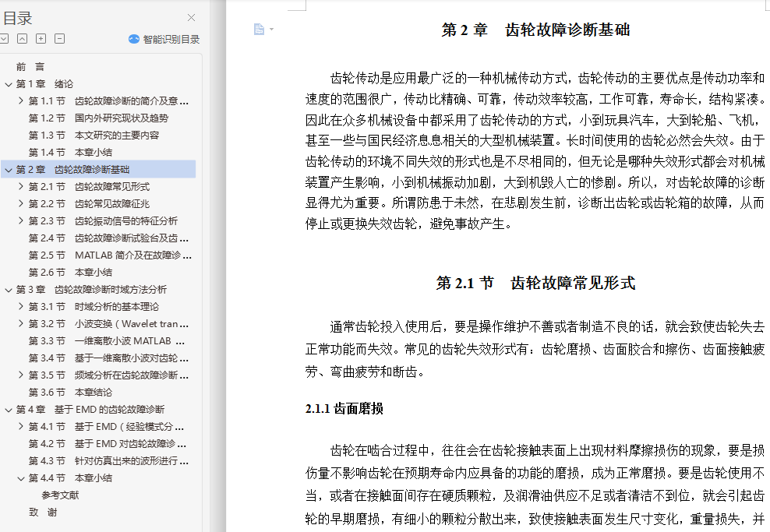This screenshot has width=770, height=532.
Task: Open 第4.3节 针对仿真出来的波形 entry
Action: point(108,461)
